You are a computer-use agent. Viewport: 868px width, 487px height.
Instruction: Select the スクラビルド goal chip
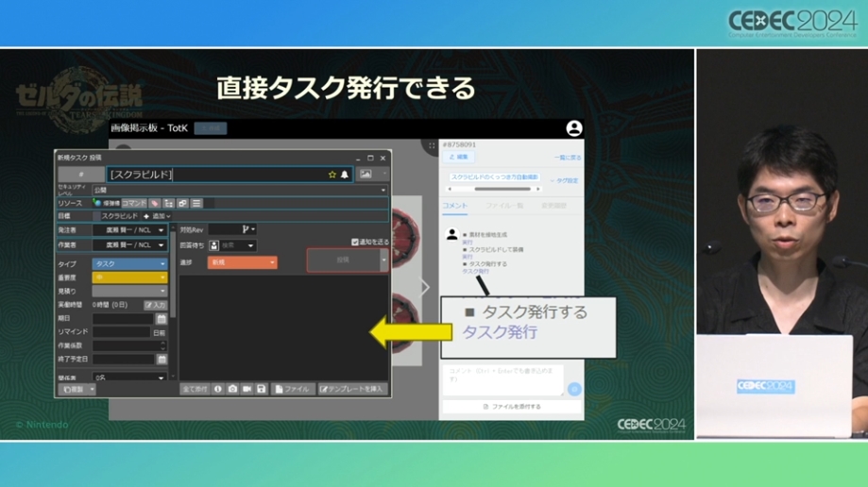click(x=118, y=216)
